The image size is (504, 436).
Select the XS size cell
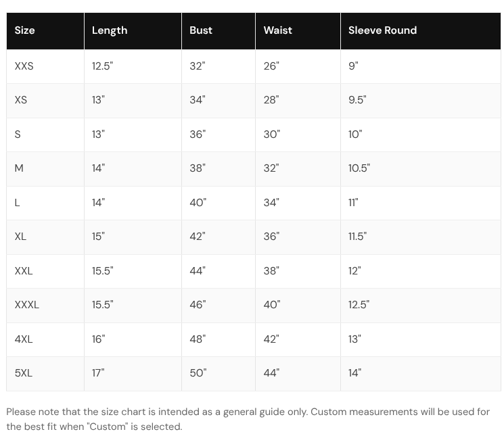point(45,100)
